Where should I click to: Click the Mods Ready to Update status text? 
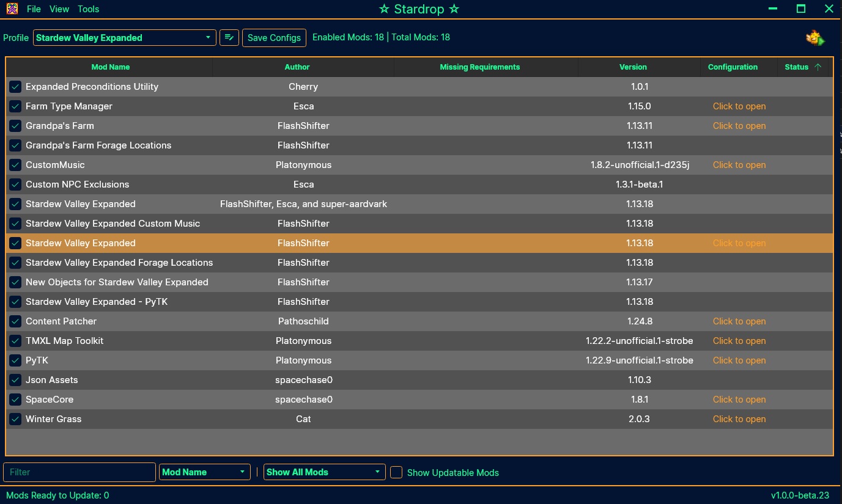tap(57, 495)
